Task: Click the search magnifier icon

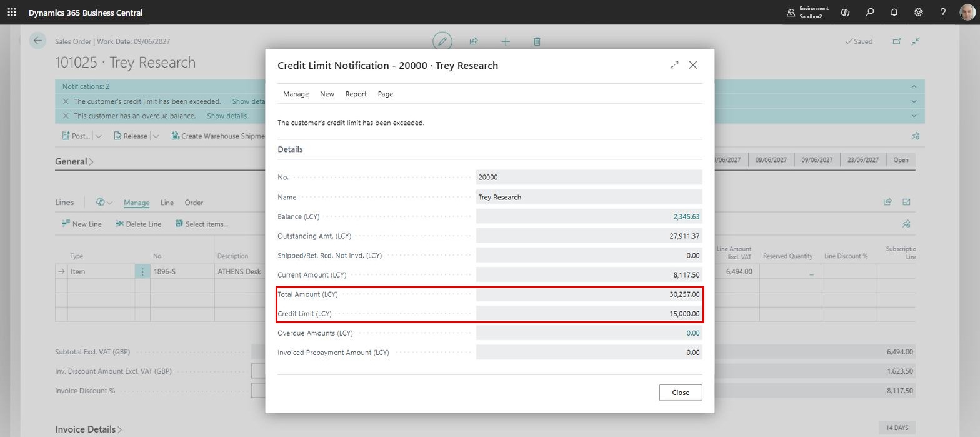Action: [x=869, y=12]
